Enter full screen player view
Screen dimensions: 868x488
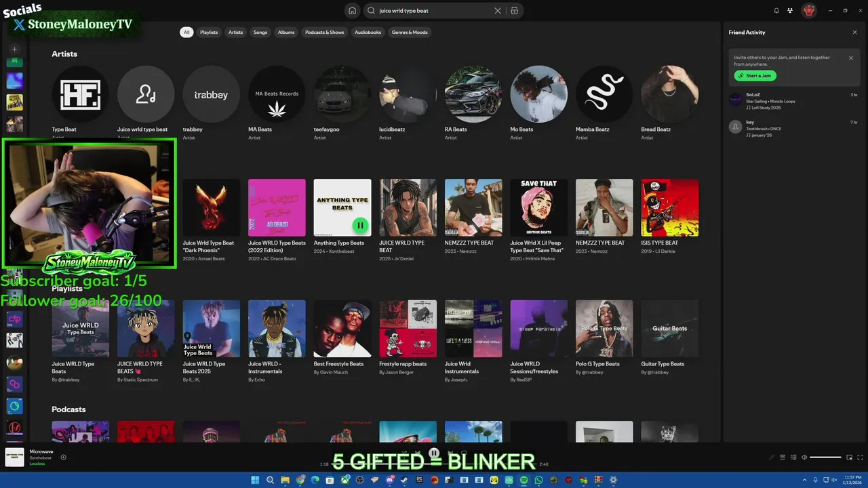click(861, 457)
